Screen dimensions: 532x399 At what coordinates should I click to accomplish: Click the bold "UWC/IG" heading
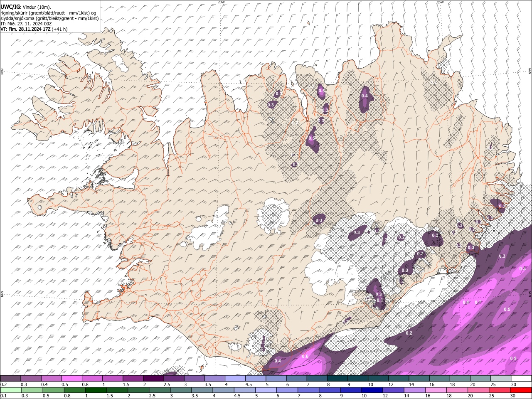pos(10,6)
